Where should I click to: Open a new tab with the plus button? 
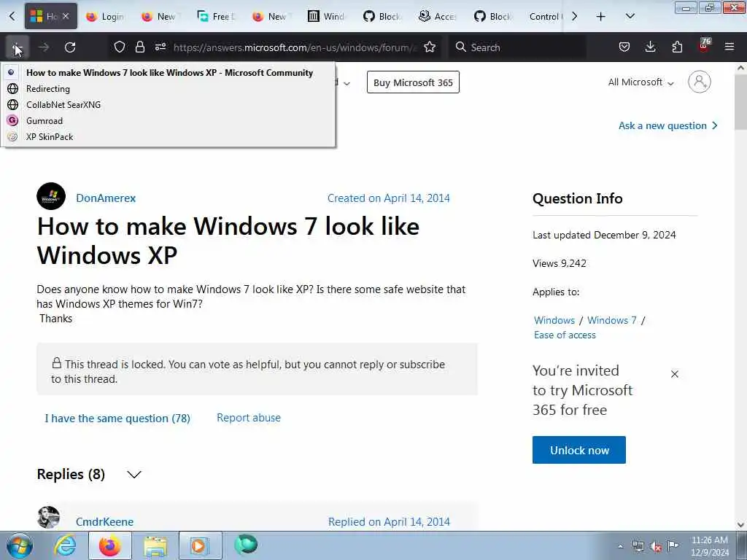pyautogui.click(x=601, y=17)
